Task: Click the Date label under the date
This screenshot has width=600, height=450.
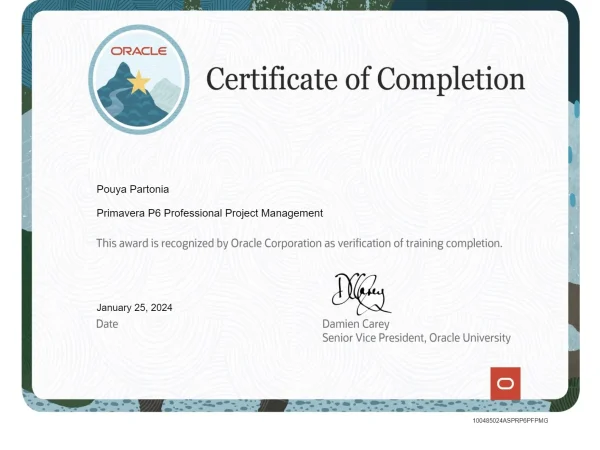Action: pyautogui.click(x=107, y=324)
